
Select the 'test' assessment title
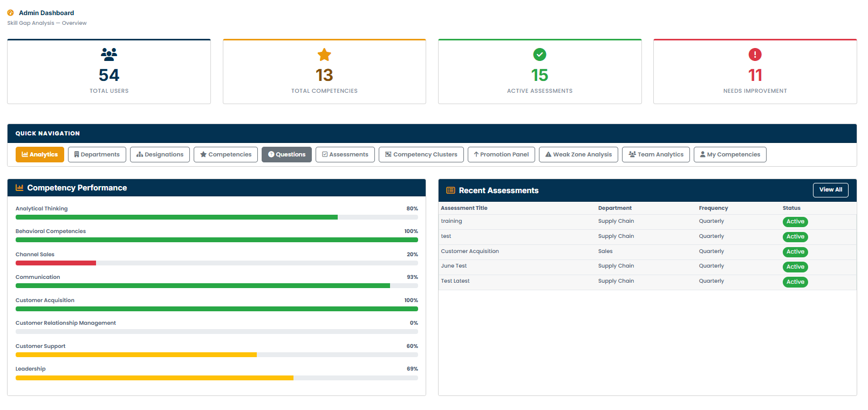[446, 236]
